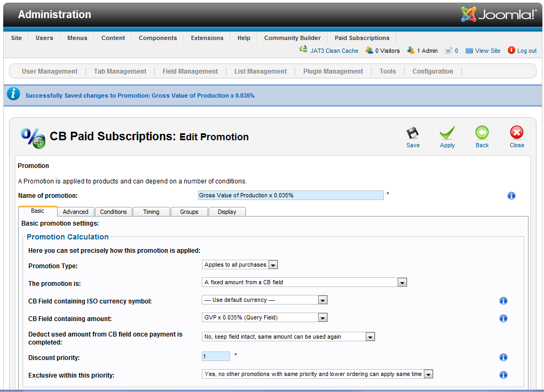Click the Apply green checkmark icon
This screenshot has height=392, width=544.
[x=447, y=132]
